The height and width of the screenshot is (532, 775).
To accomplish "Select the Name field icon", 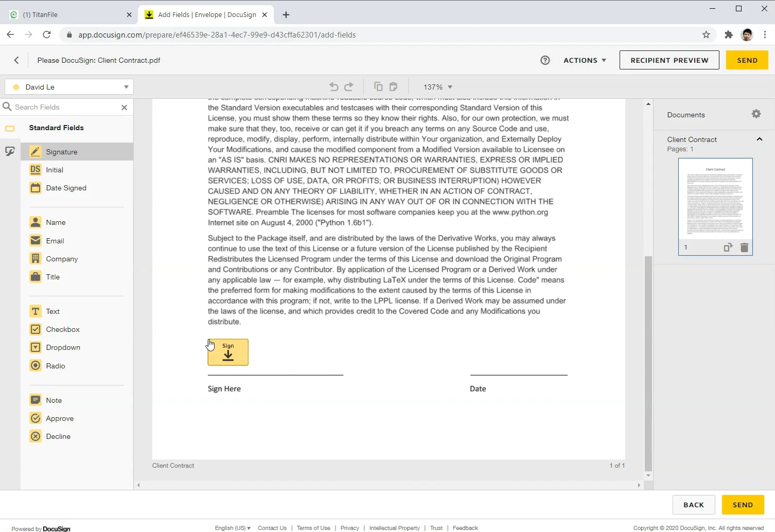I will click(x=36, y=222).
